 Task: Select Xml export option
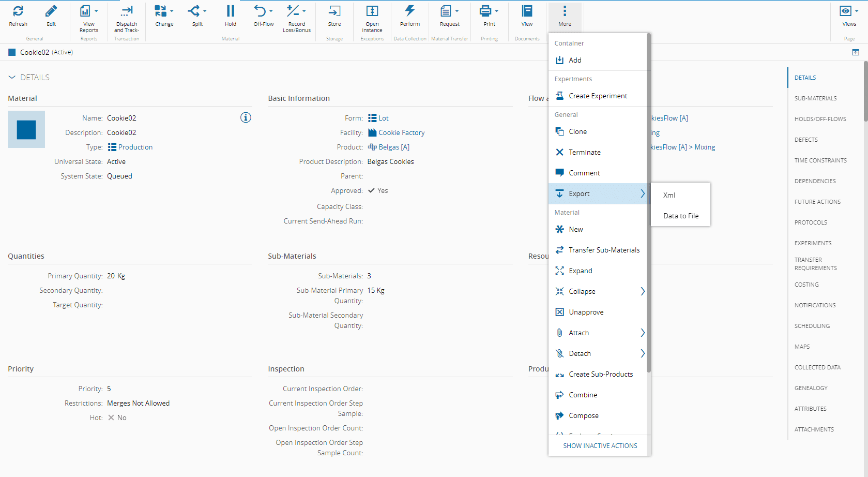[x=669, y=195]
